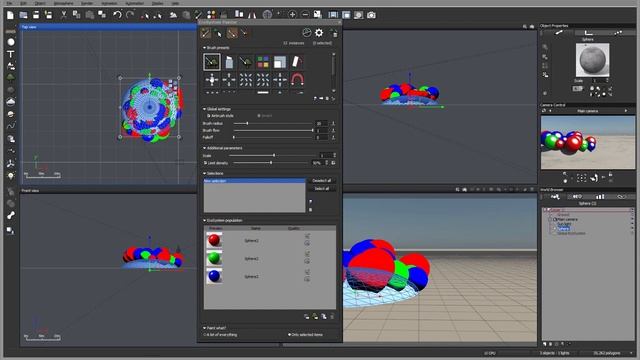Click the Limit density slider
The height and width of the screenshot is (360, 640).
click(x=271, y=163)
